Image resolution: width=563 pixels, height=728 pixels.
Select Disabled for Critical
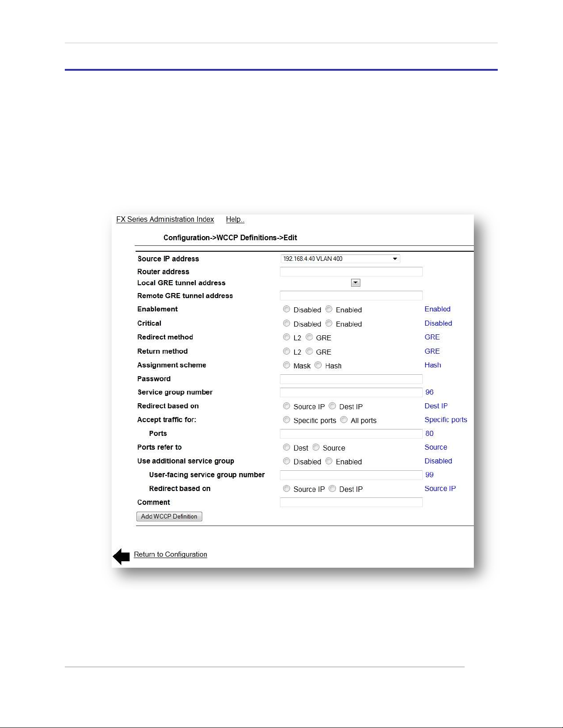tap(287, 323)
